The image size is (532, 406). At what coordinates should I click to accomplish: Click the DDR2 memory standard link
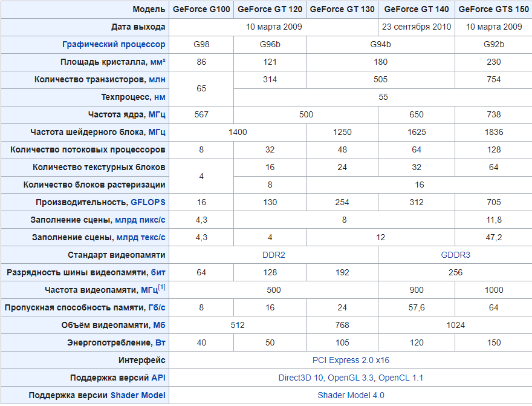273,255
